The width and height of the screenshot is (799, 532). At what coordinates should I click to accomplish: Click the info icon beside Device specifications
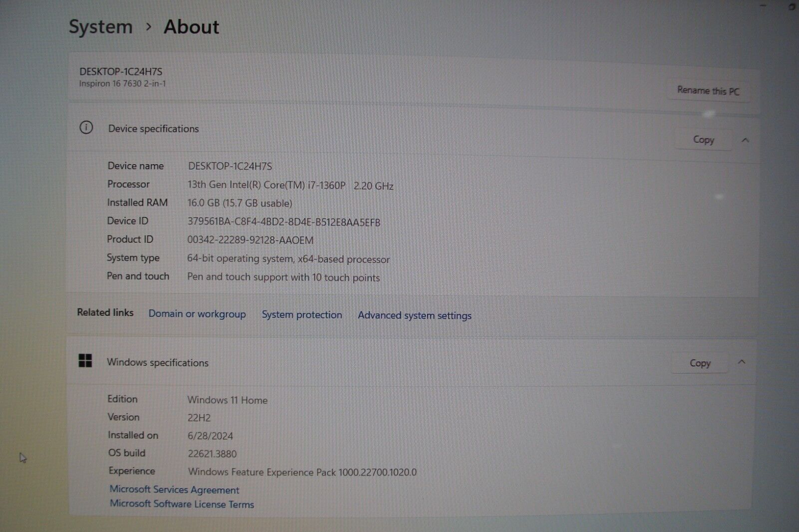pos(87,128)
